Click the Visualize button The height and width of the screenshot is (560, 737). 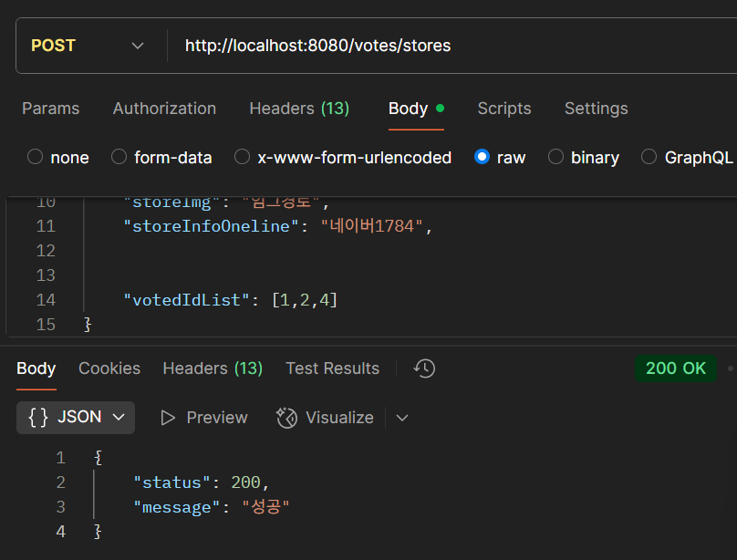point(326,417)
